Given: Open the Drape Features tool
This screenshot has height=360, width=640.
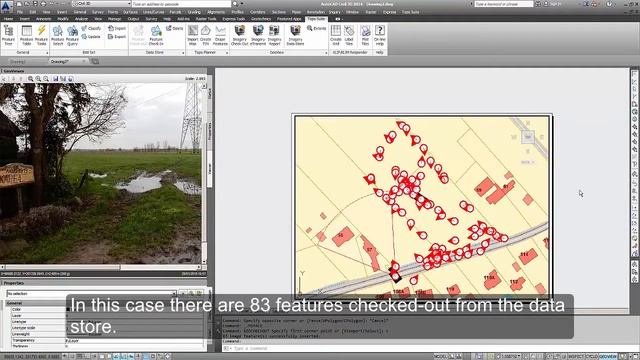Looking at the screenshot, I should [x=220, y=35].
